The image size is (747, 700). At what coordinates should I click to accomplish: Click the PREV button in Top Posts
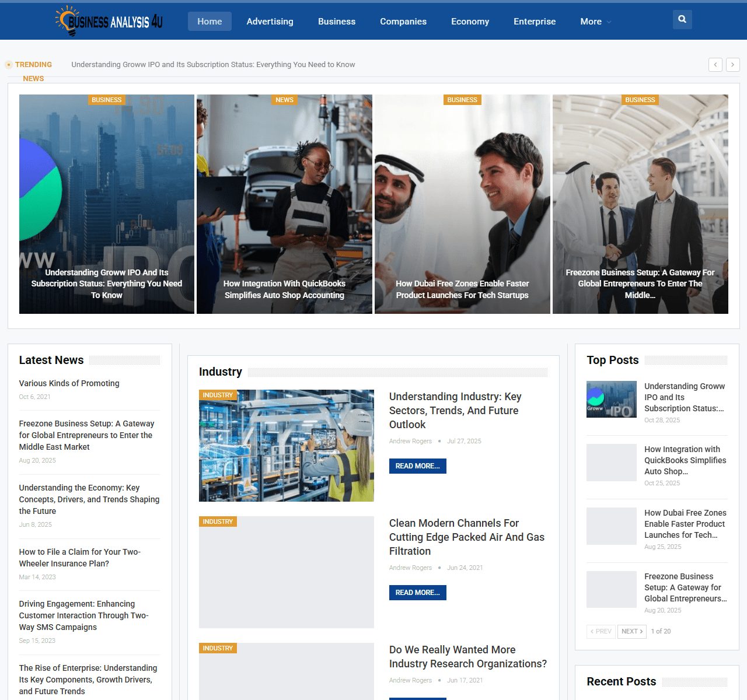[x=601, y=631]
